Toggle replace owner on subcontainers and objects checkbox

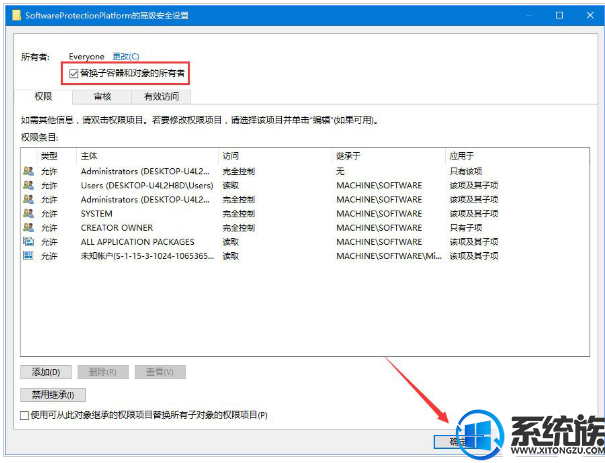coord(73,73)
